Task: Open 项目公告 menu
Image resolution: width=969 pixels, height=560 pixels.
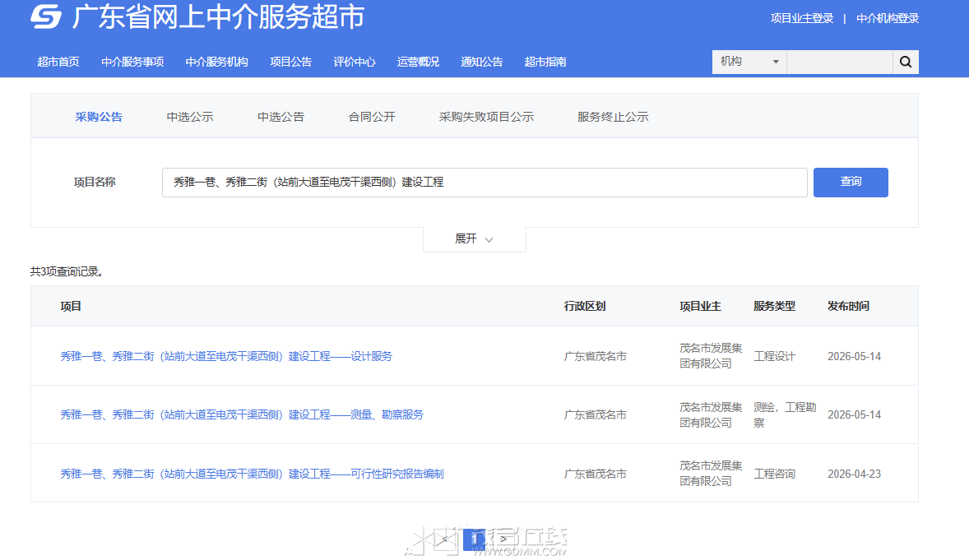Action: point(290,62)
